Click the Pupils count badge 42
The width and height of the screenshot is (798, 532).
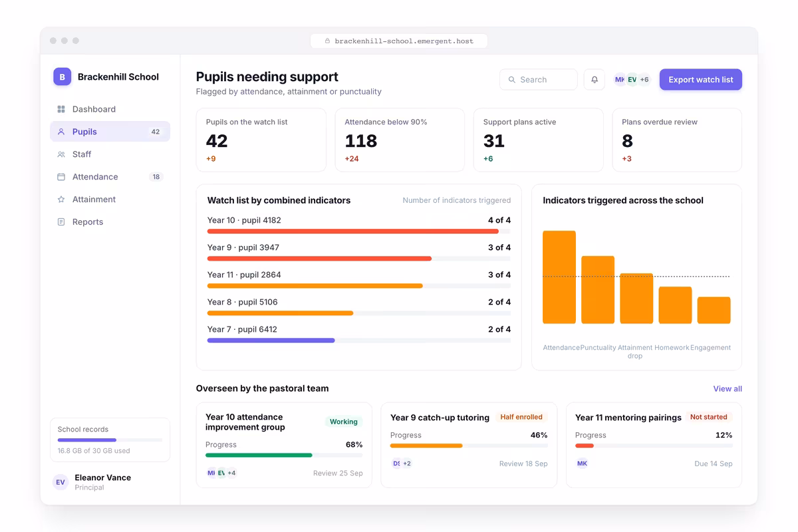pos(156,132)
